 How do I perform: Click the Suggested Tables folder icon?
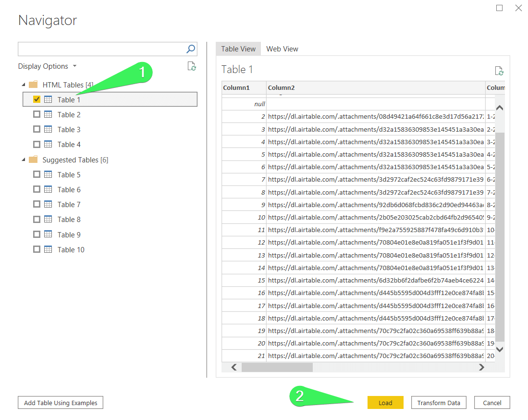(33, 160)
